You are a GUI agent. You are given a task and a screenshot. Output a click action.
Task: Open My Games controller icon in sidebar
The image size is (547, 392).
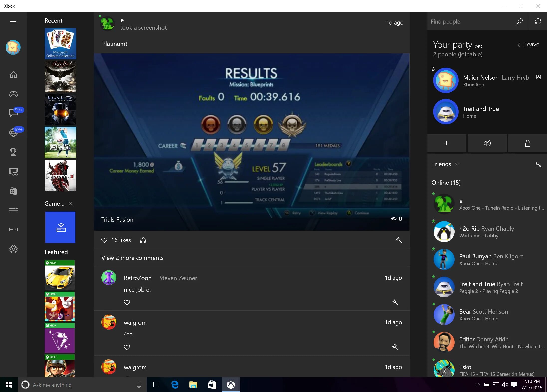(x=13, y=94)
